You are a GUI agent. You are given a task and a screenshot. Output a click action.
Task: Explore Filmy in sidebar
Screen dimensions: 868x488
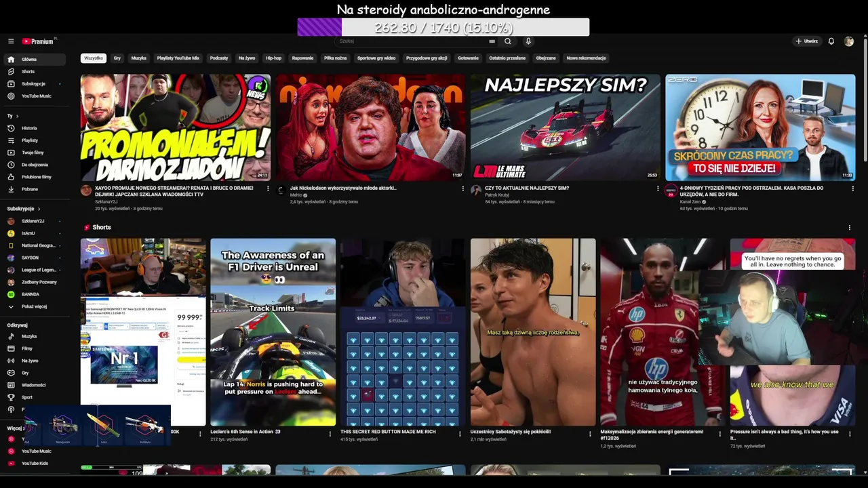[x=36, y=348]
